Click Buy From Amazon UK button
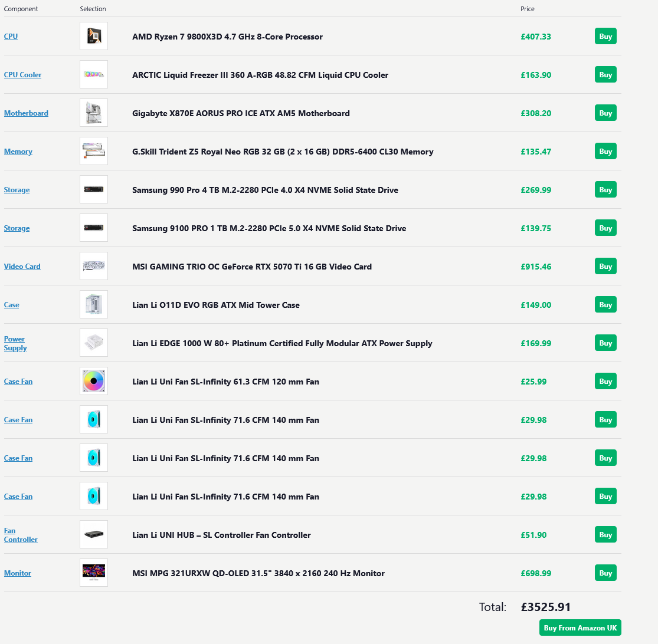Viewport: 658px width, 644px height. pyautogui.click(x=580, y=627)
